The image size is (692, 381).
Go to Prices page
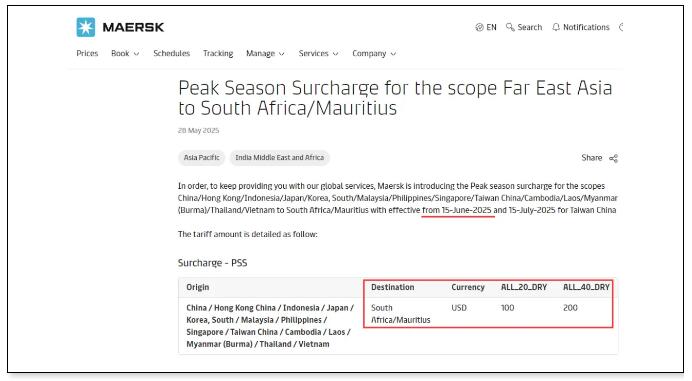87,53
